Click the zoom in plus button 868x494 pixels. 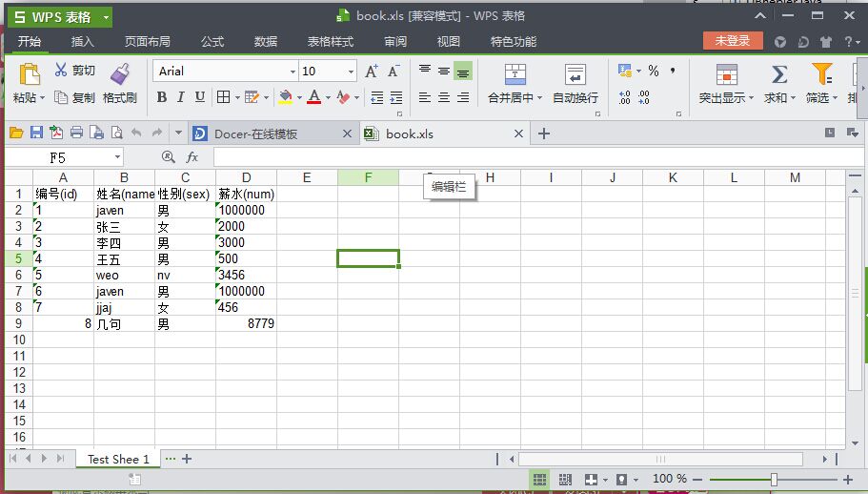(x=848, y=479)
